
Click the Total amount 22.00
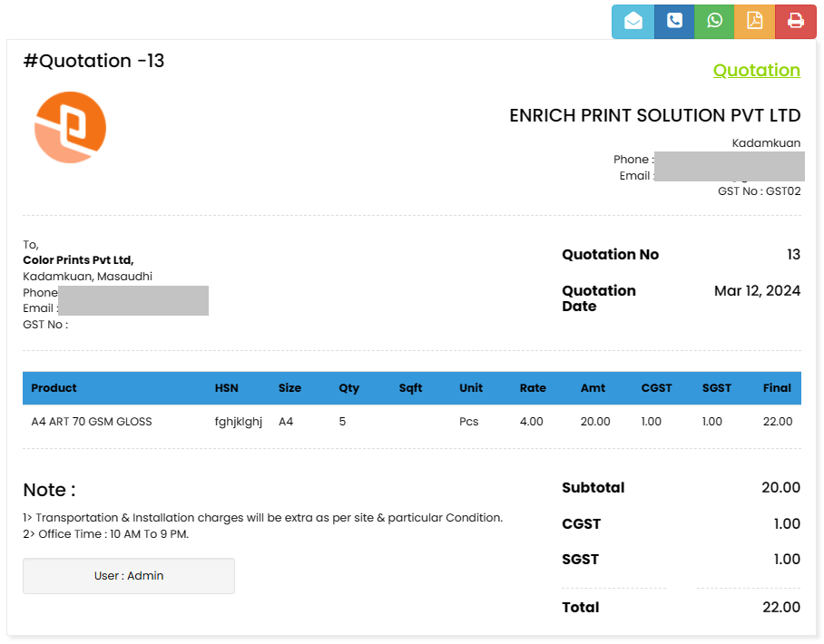(780, 608)
